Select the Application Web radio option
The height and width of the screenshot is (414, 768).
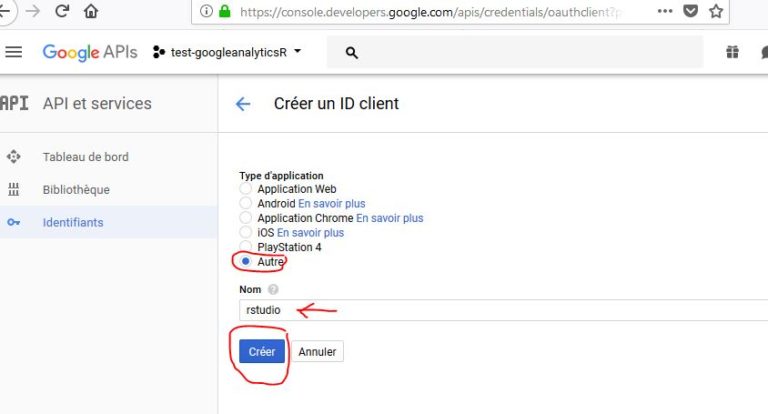click(245, 189)
